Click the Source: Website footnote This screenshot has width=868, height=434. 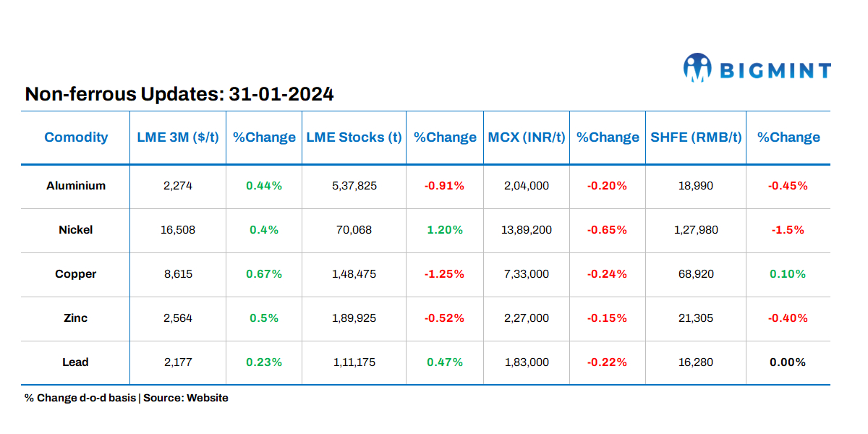[185, 398]
